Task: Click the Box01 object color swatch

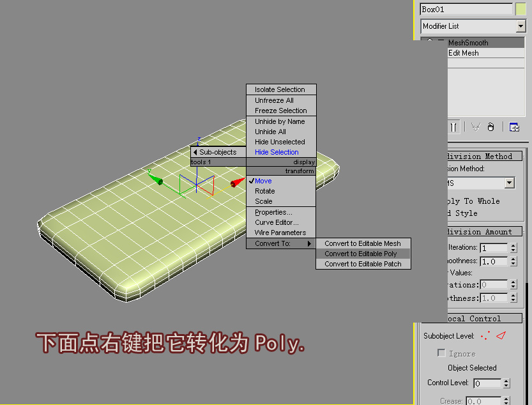Action: click(520, 10)
